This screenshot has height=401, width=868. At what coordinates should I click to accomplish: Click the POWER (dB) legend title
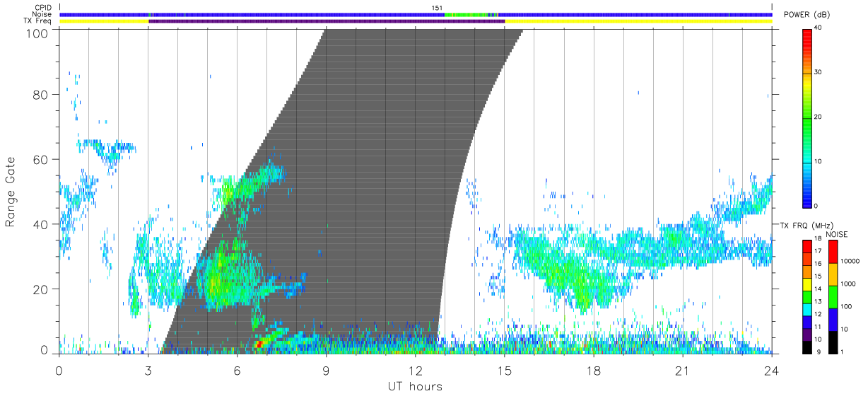tap(806, 15)
